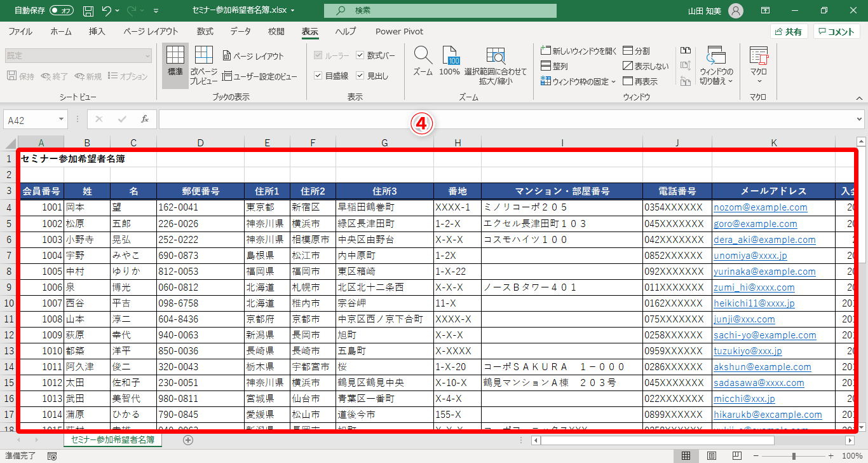Image resolution: width=868 pixels, height=463 pixels.
Task: Switch to the データ tab
Action: [240, 32]
